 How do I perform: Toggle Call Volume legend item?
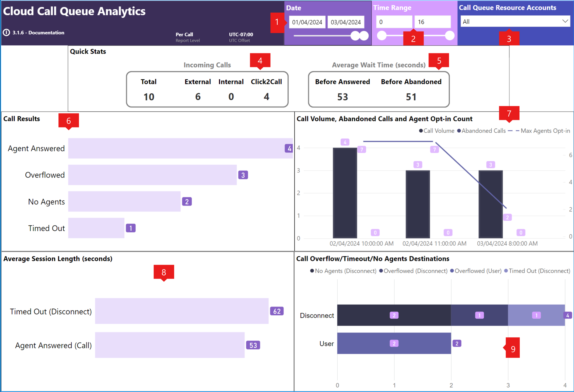(436, 131)
